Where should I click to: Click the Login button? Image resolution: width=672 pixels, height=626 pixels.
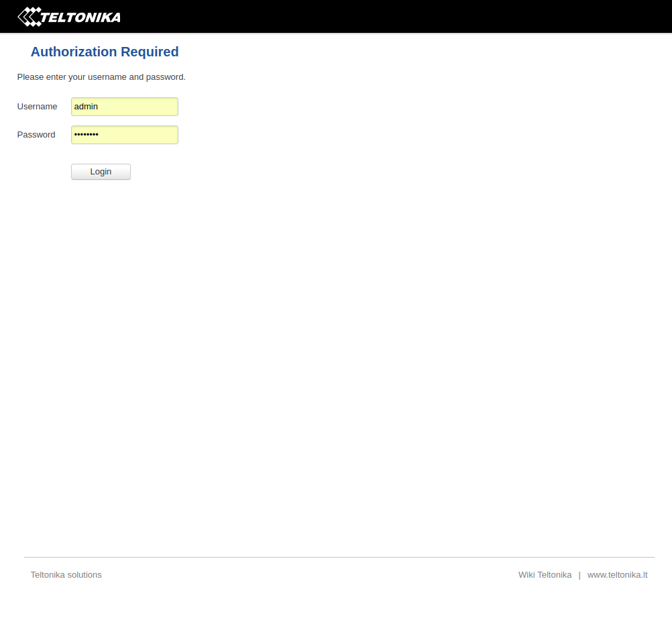101,172
